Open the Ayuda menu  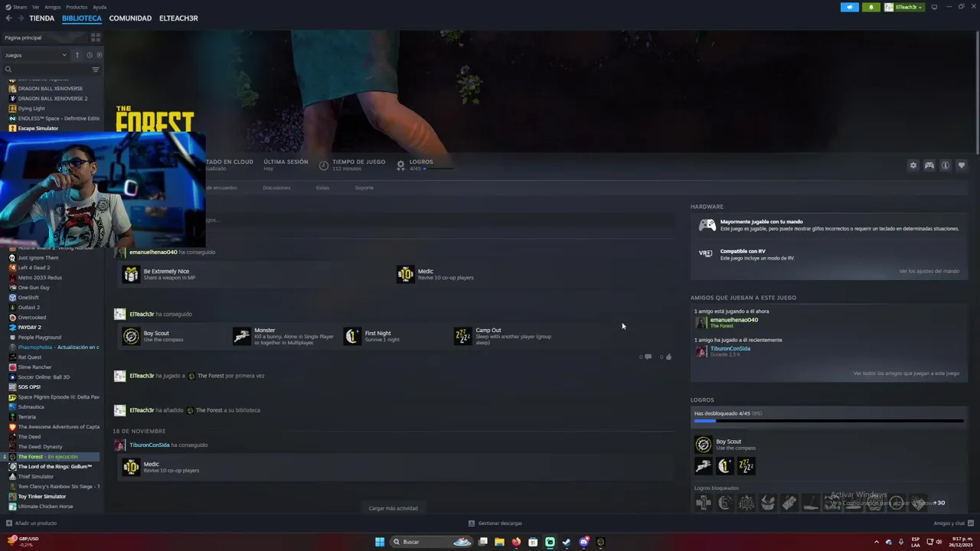tap(100, 7)
